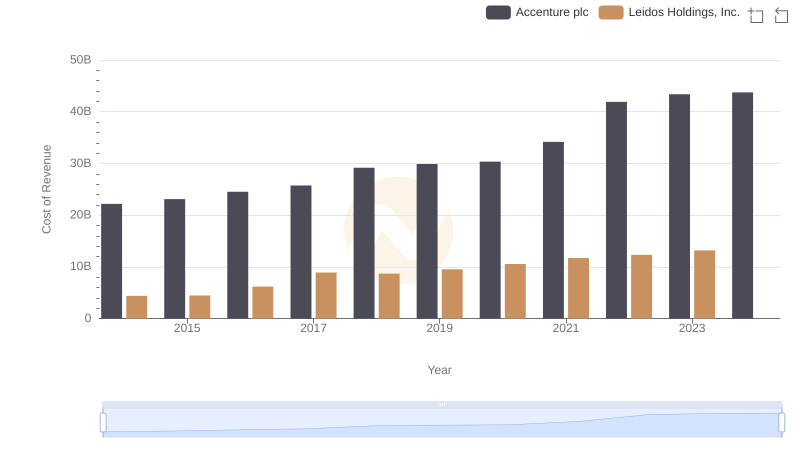Toggle the Accenture plc legend series

[537, 12]
